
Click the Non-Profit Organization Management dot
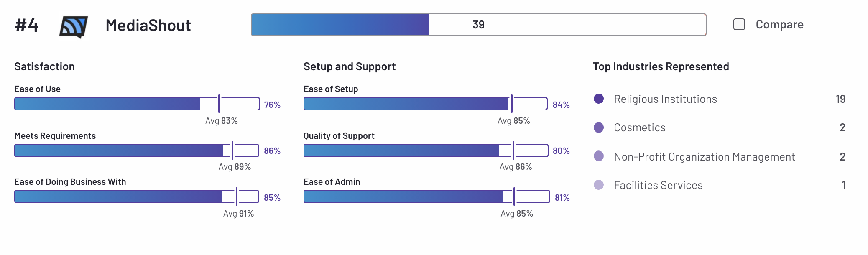[599, 156]
